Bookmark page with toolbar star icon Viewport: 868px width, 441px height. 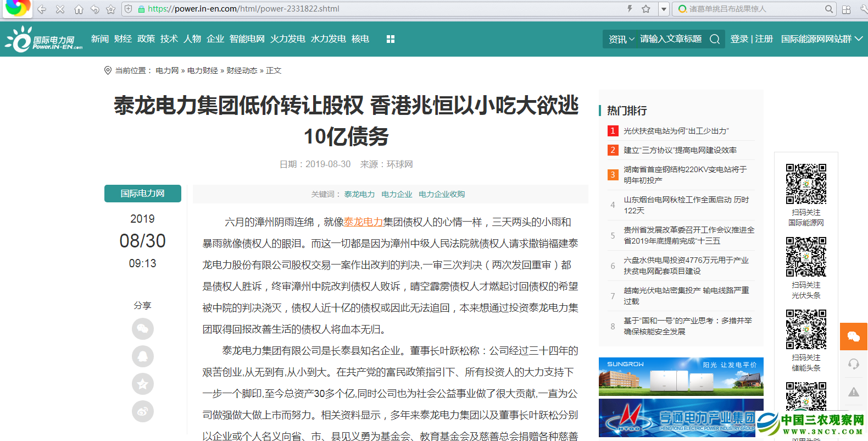coord(111,9)
